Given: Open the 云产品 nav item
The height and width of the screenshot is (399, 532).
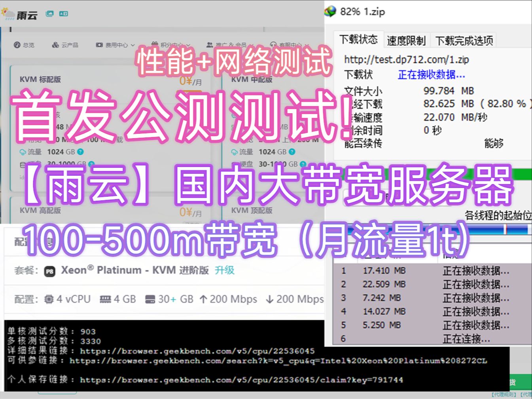Looking at the screenshot, I should point(65,45).
